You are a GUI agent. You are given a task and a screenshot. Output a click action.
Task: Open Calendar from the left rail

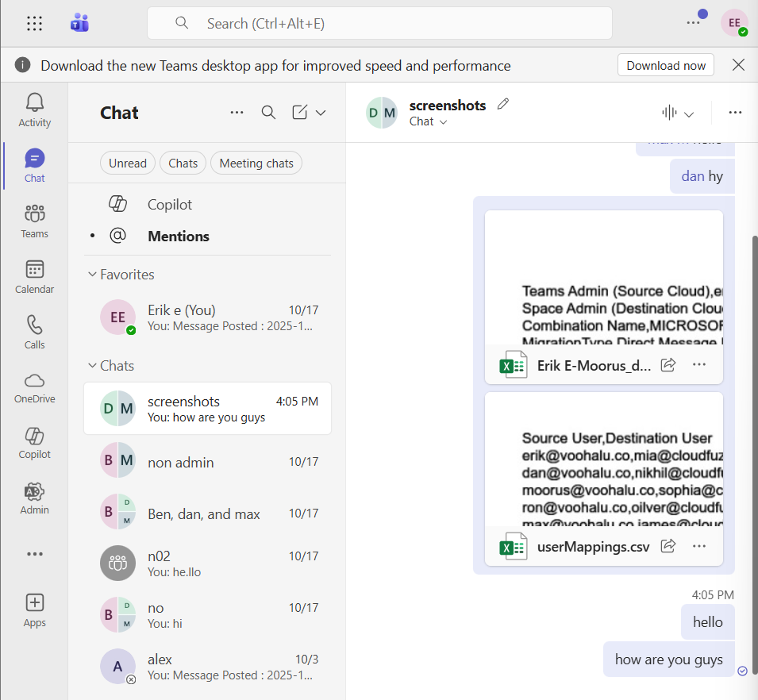click(x=34, y=276)
